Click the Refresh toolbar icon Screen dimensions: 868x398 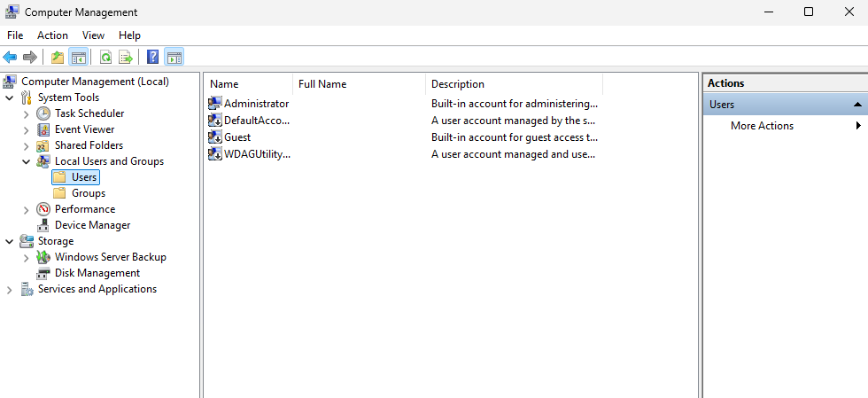[x=105, y=57]
